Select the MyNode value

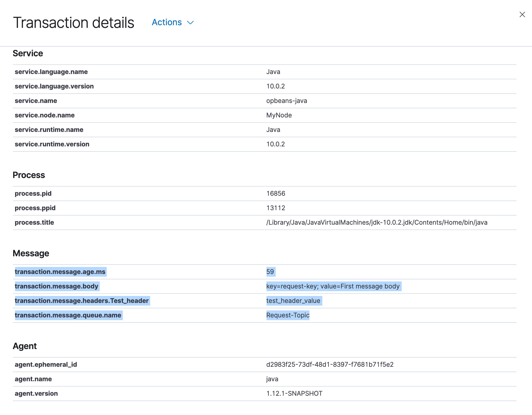279,115
